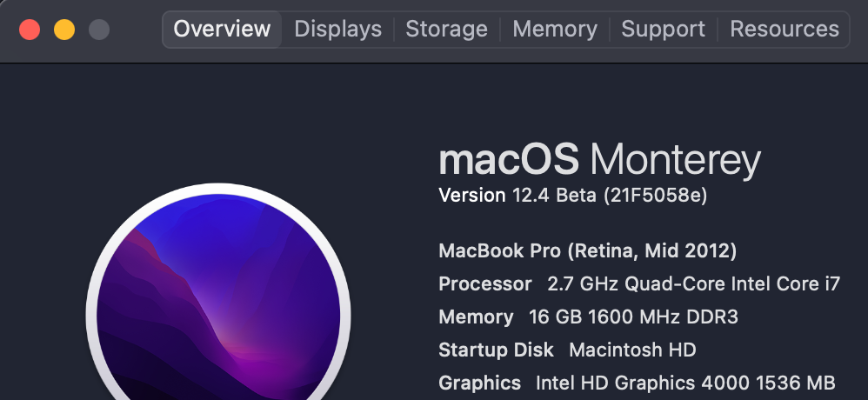Minimize the window with the yellow button
The height and width of the screenshot is (400, 868).
pos(64,30)
